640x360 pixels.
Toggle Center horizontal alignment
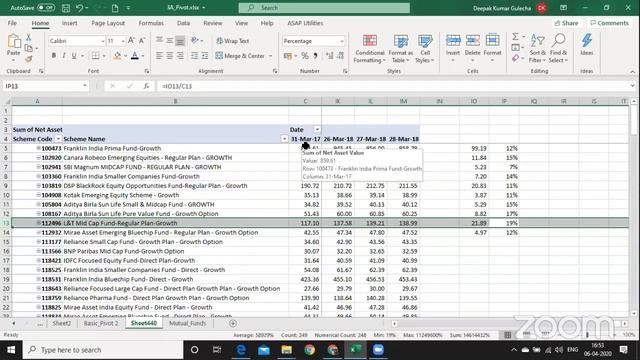169,56
